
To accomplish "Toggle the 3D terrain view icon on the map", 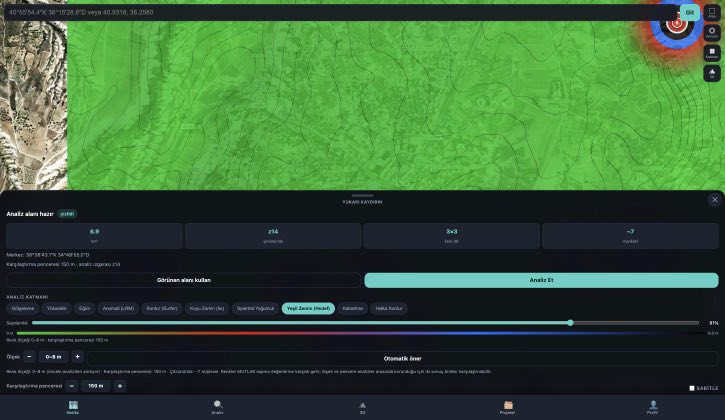I will coord(712,74).
